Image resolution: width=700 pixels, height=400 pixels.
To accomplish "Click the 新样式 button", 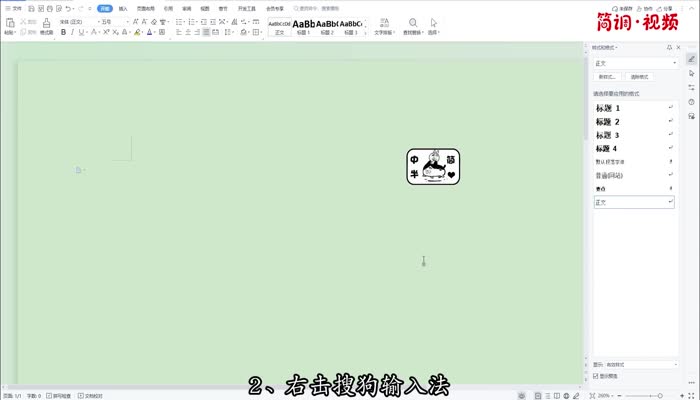I will pos(607,77).
